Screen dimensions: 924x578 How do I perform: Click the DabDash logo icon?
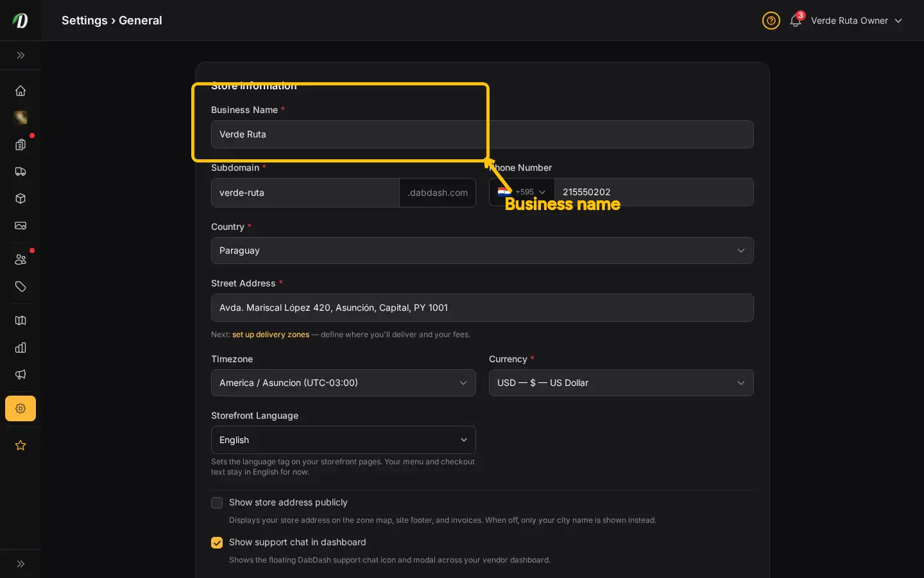pyautogui.click(x=21, y=21)
